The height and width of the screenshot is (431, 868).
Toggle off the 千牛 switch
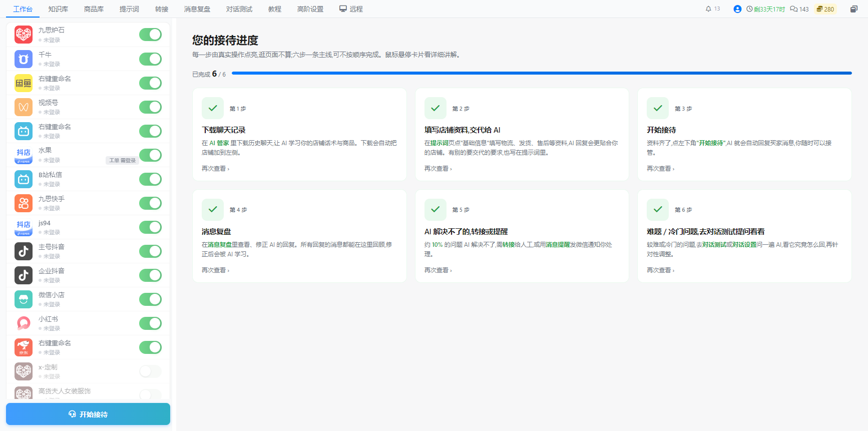coord(150,59)
